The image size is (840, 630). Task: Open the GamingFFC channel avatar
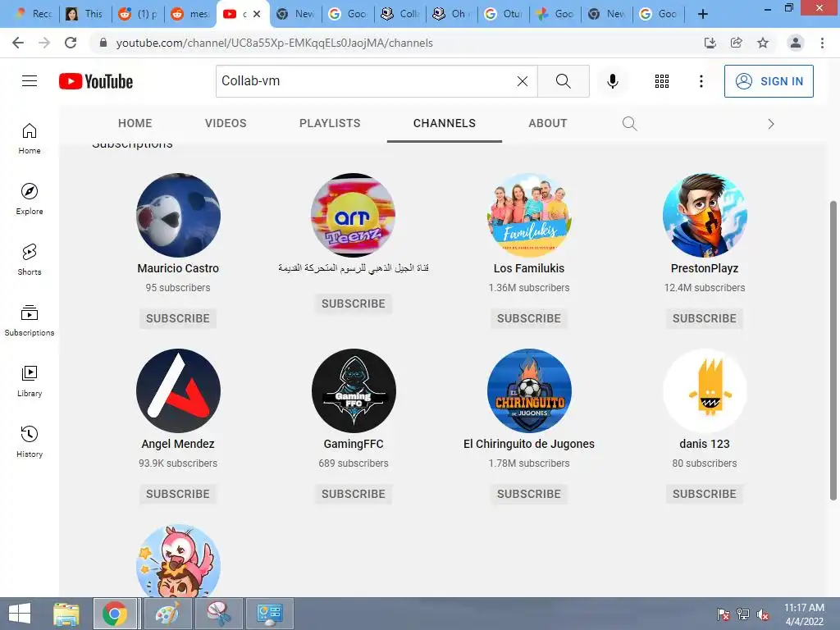coord(354,390)
